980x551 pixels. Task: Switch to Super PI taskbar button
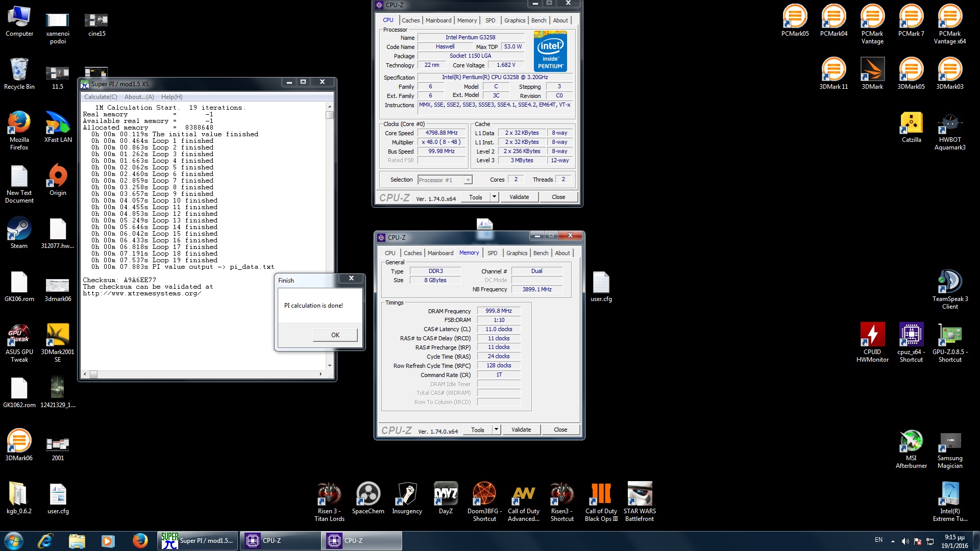198,541
